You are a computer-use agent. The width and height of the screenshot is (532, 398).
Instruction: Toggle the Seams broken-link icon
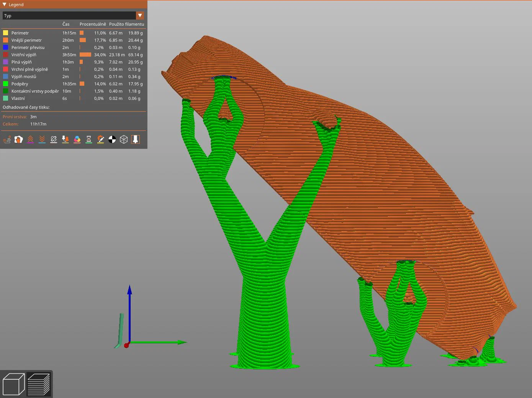54,140
